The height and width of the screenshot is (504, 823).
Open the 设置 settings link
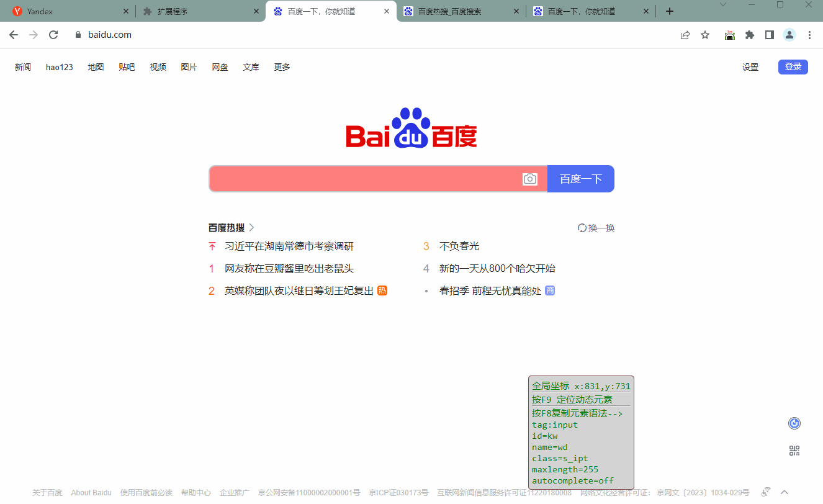(x=750, y=67)
